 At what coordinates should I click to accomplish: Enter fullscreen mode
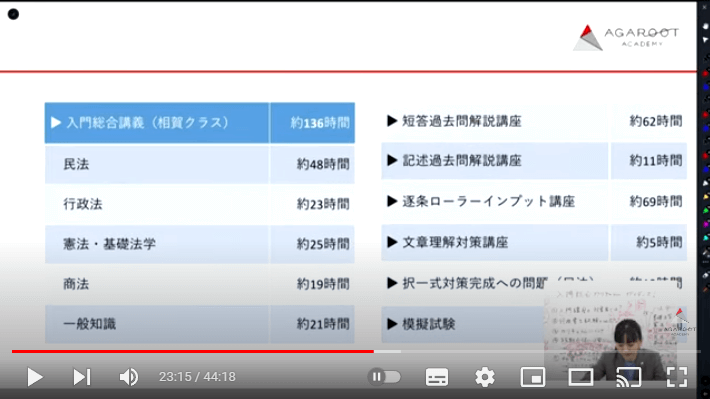[677, 377]
